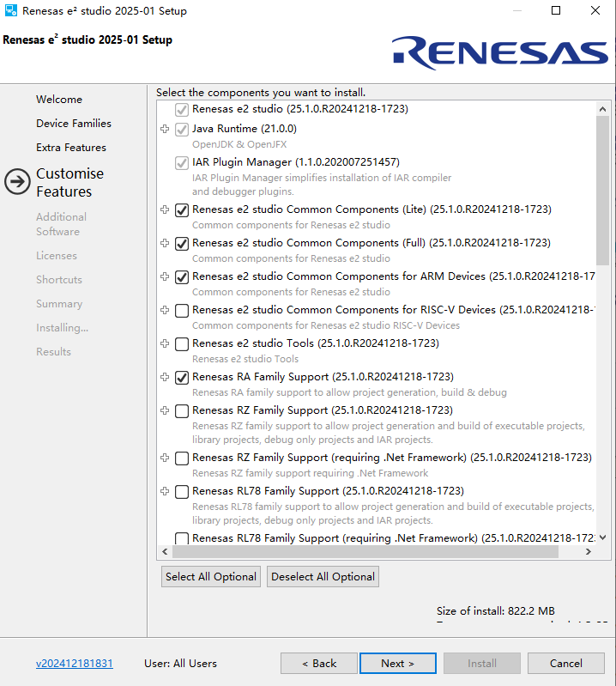Viewport: 616px width, 686px height.
Task: Select the Shortcuts step
Action: point(59,280)
